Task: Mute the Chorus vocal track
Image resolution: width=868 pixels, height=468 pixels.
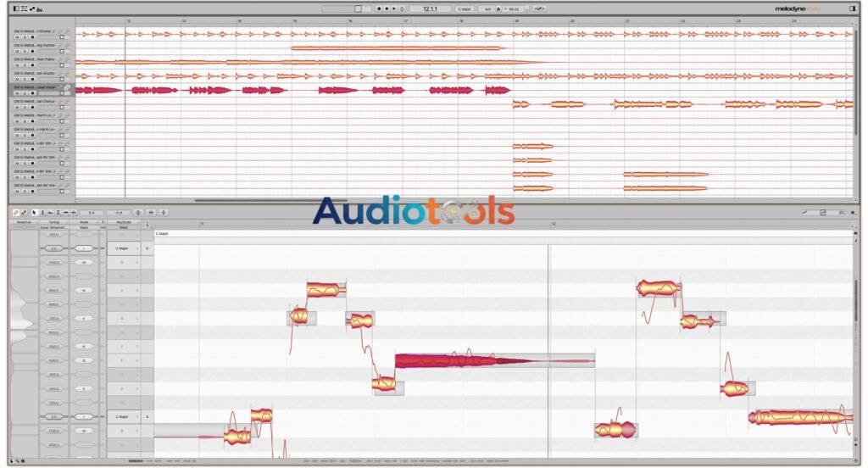Action: [x=17, y=108]
